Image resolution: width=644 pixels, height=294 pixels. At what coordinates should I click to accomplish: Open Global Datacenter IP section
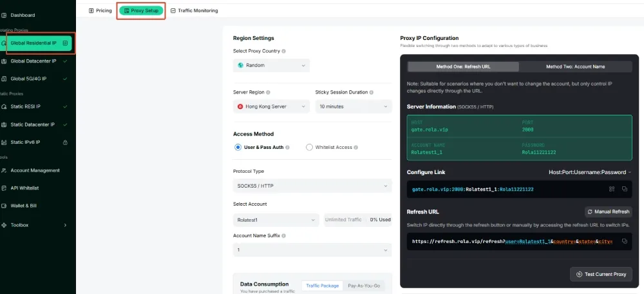(33, 61)
